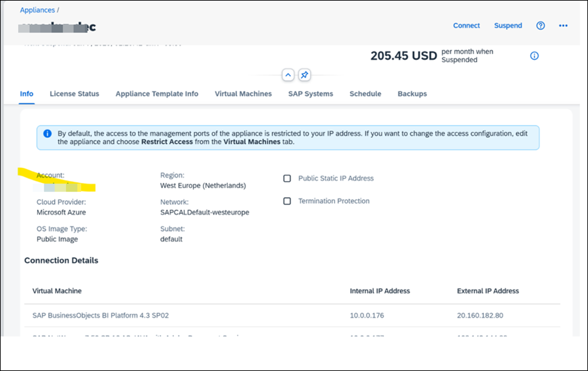The width and height of the screenshot is (588, 371).
Task: Open the Backups tab
Action: click(412, 94)
